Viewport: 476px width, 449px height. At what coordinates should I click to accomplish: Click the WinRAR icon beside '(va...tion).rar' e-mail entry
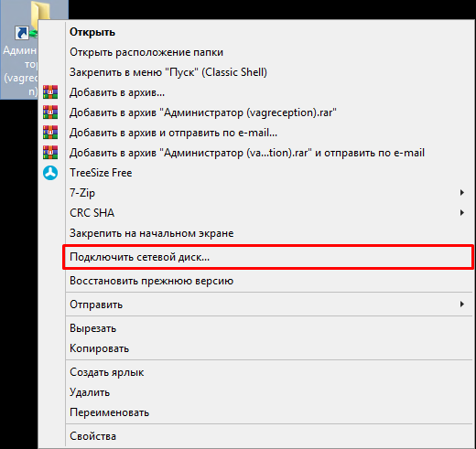click(50, 153)
